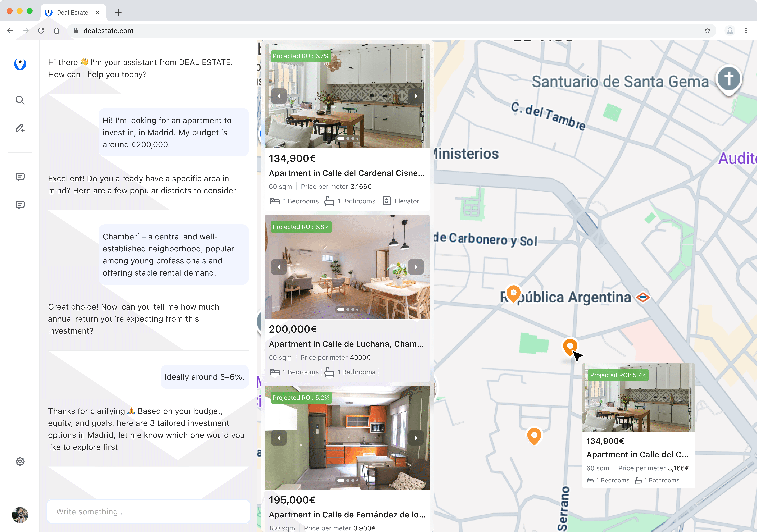This screenshot has height=532, width=757.
Task: Click the new chat pencil icon
Action: point(20,128)
